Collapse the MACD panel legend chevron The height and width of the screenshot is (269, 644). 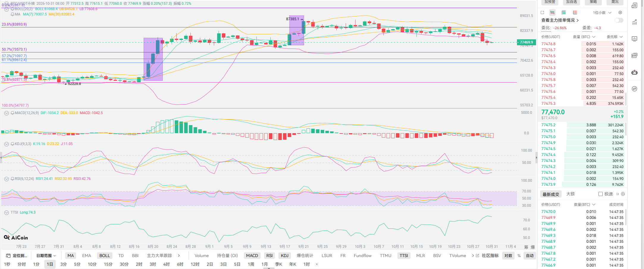[x=6, y=113]
